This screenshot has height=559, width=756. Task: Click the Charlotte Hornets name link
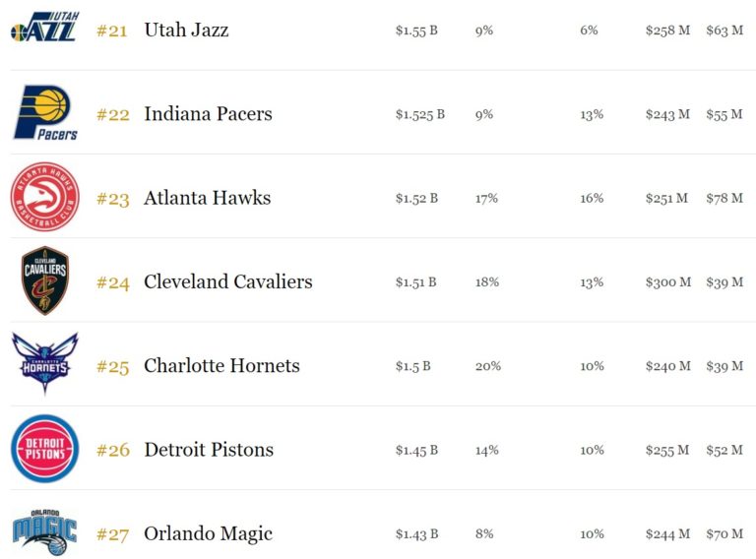tap(221, 366)
